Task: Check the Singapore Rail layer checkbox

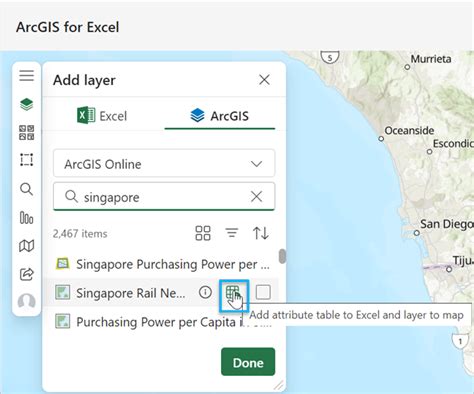Action: pos(263,292)
